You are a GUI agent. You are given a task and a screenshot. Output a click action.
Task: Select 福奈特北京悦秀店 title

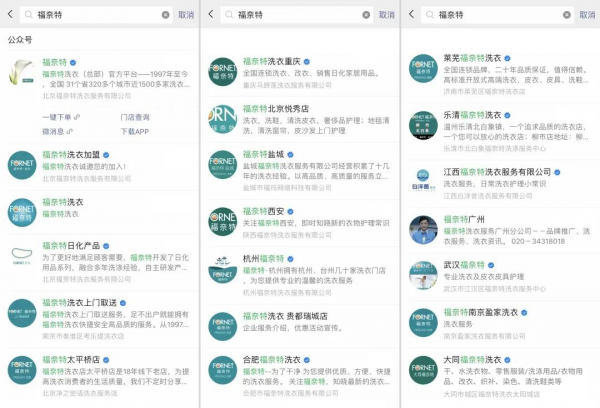[x=276, y=109]
